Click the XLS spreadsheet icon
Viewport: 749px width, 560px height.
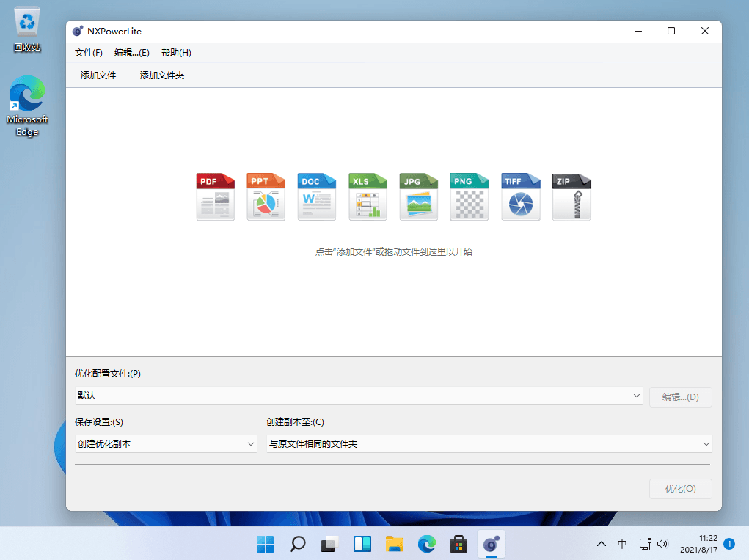click(368, 196)
